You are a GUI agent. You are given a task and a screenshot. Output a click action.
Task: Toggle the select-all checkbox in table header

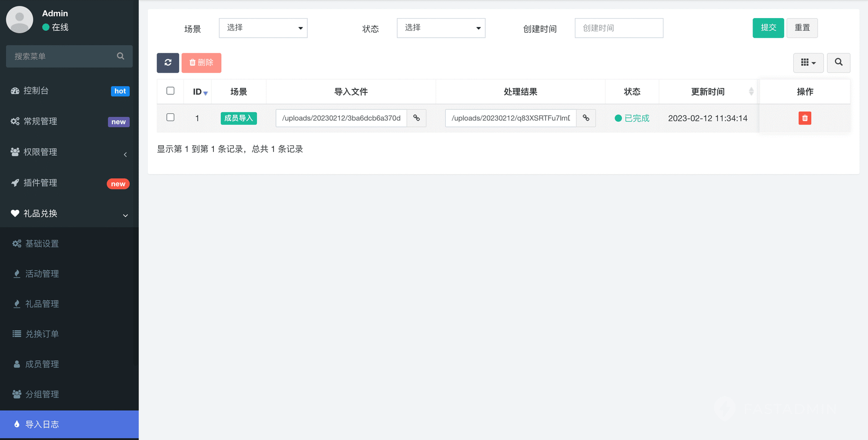pyautogui.click(x=170, y=91)
